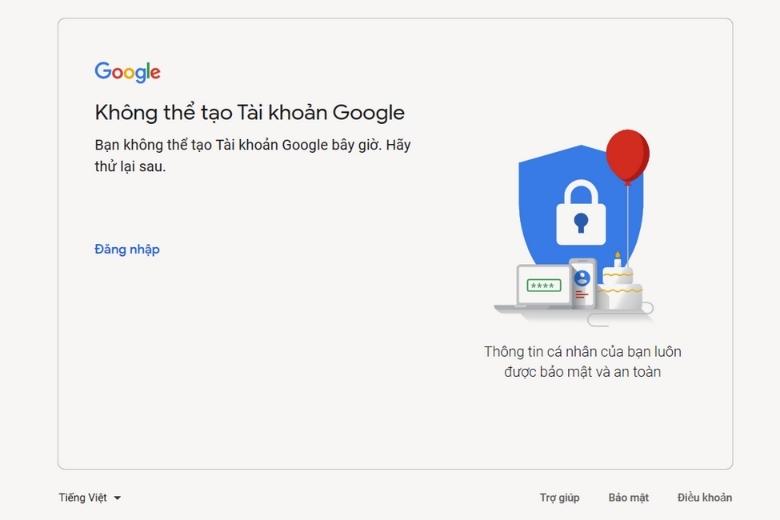
Task: Open the Trợ giúp help link
Action: (560, 498)
